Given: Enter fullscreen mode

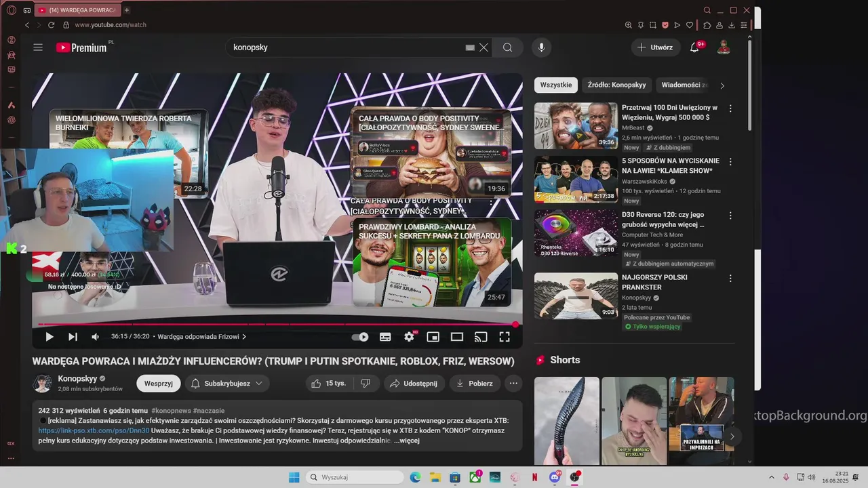Looking at the screenshot, I should 505,337.
